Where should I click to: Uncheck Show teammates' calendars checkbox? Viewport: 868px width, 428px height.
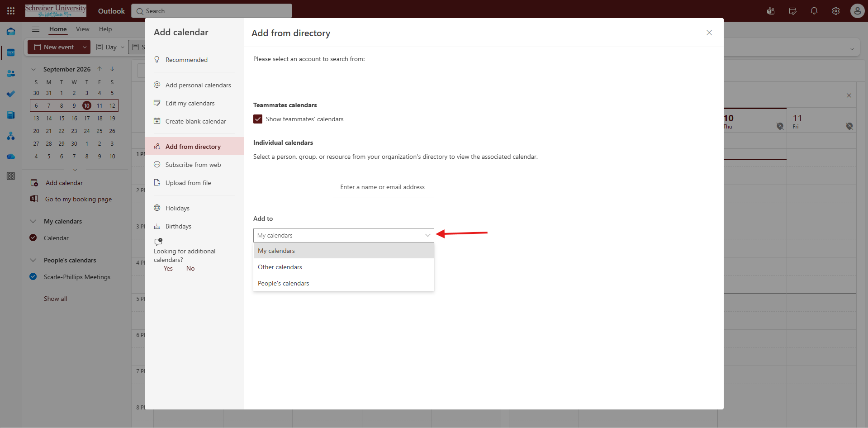[258, 119]
